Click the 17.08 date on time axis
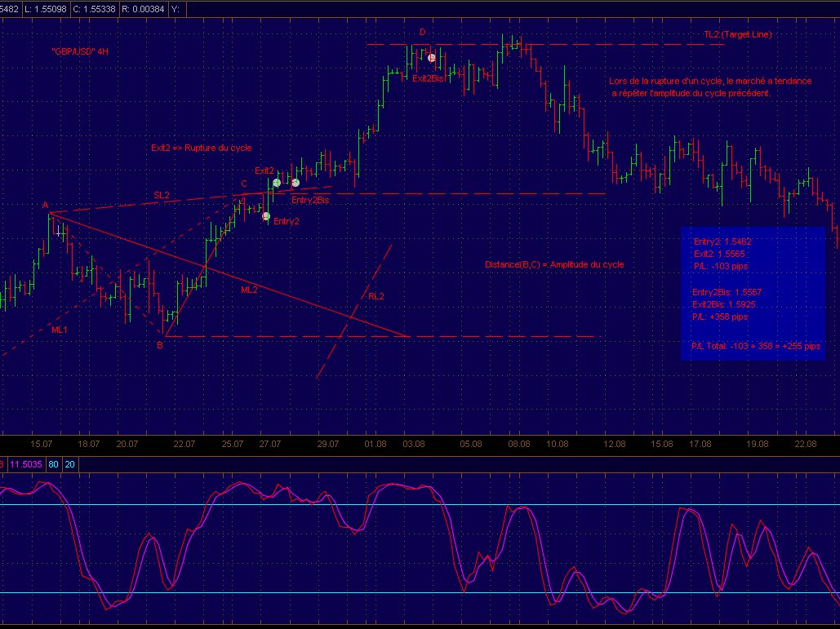The width and height of the screenshot is (840, 629). [x=700, y=444]
